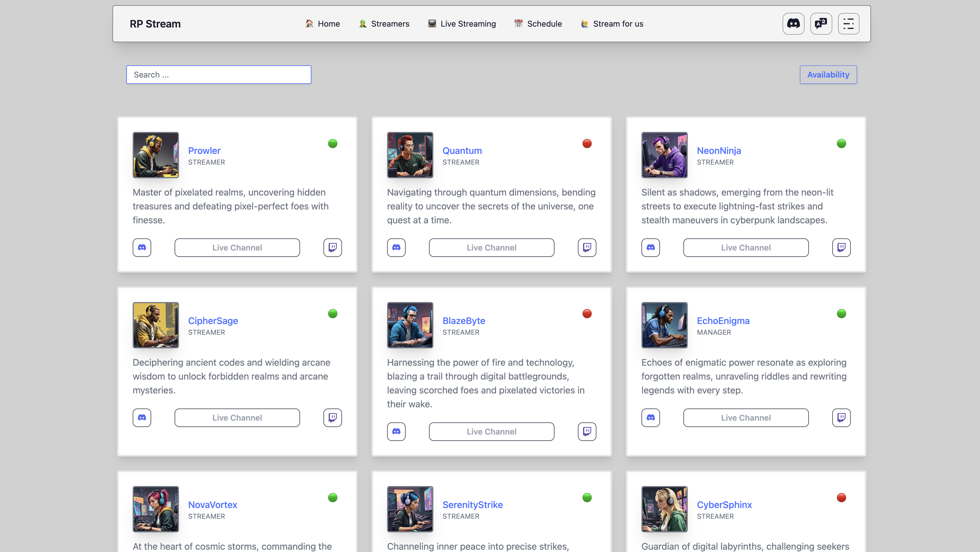Click Quantum's Twitch icon button
Image resolution: width=980 pixels, height=552 pixels.
[587, 247]
